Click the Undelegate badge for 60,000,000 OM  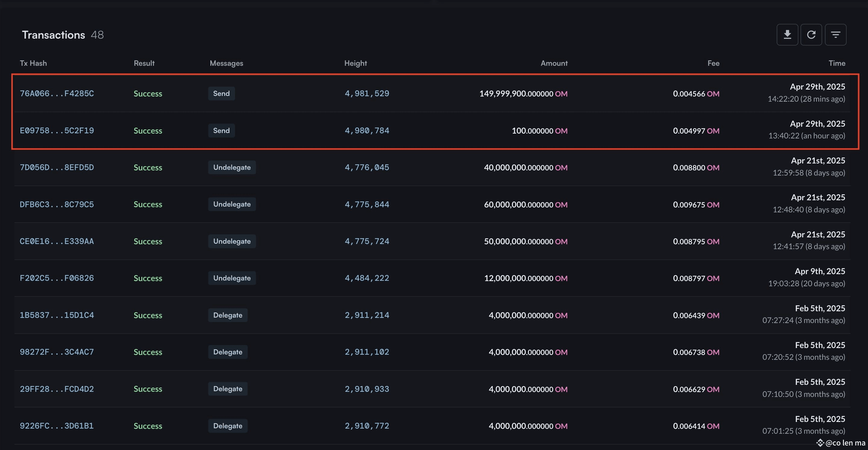pos(232,204)
